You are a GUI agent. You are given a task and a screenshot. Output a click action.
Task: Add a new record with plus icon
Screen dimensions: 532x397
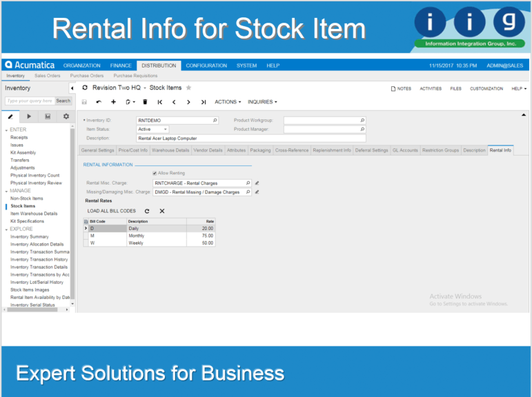(113, 102)
